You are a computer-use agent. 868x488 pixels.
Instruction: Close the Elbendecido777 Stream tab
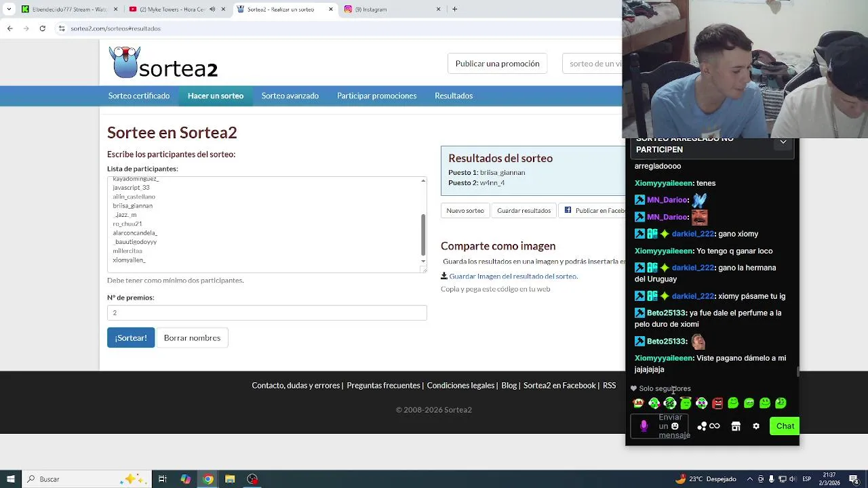click(116, 9)
